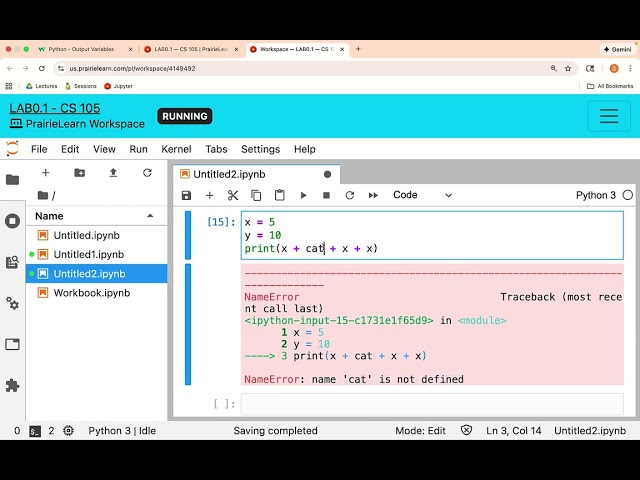Click the browser back arrow
The width and height of the screenshot is (640, 480).
click(x=10, y=68)
